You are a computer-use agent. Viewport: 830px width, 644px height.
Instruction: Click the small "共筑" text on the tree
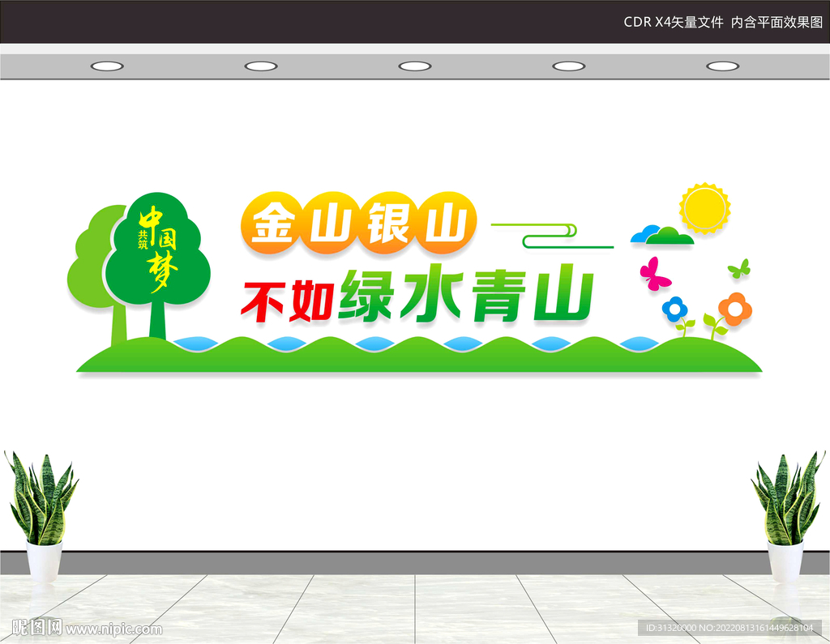[143, 240]
